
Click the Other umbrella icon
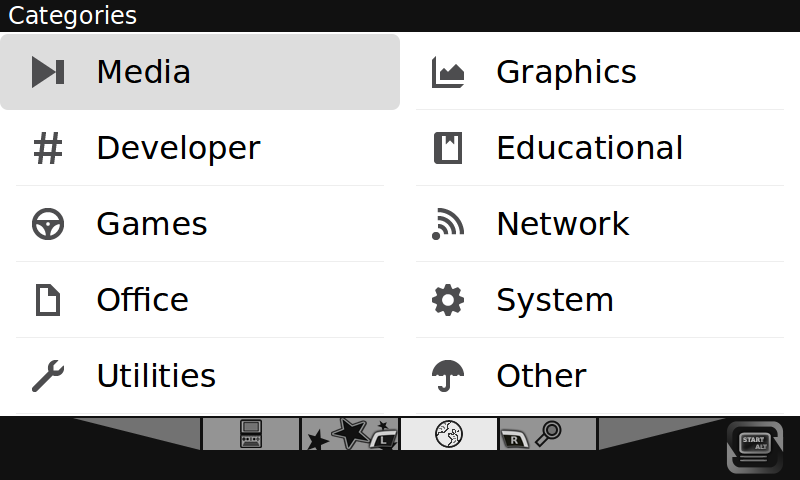pyautogui.click(x=448, y=376)
